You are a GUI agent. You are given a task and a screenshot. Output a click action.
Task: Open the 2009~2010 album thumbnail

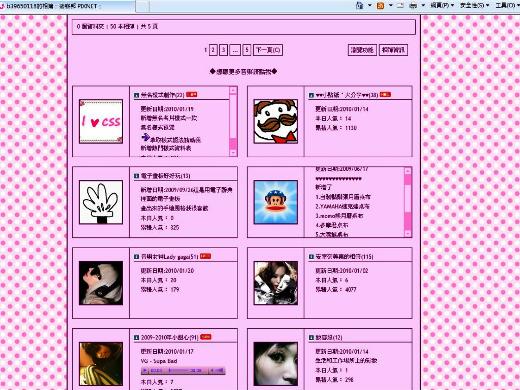(x=101, y=364)
